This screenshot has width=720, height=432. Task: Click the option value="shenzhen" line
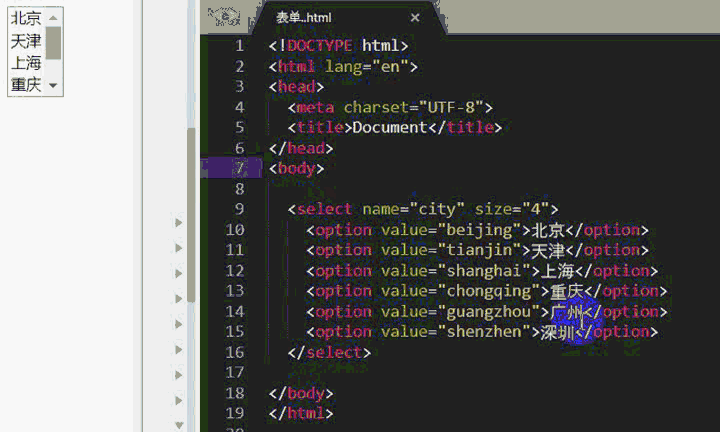(482, 332)
